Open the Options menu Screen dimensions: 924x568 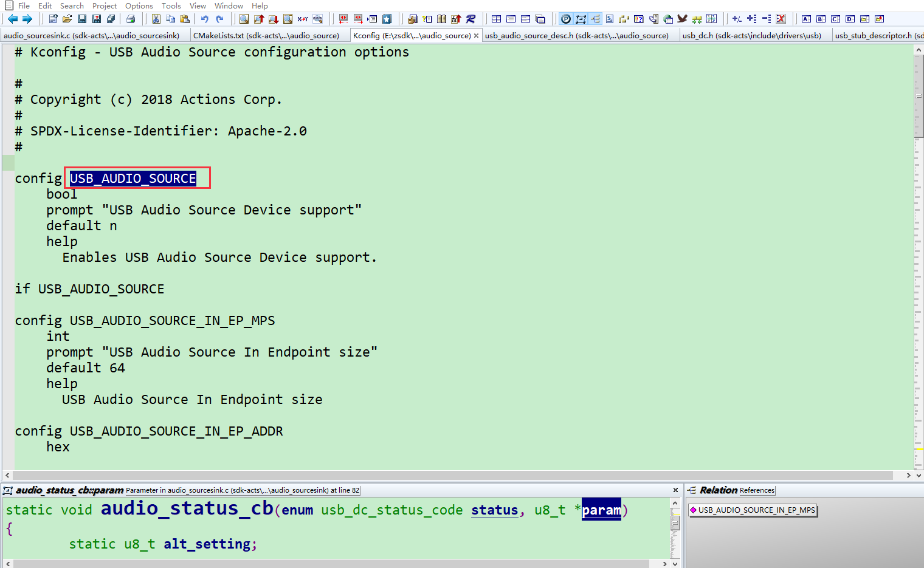point(139,5)
